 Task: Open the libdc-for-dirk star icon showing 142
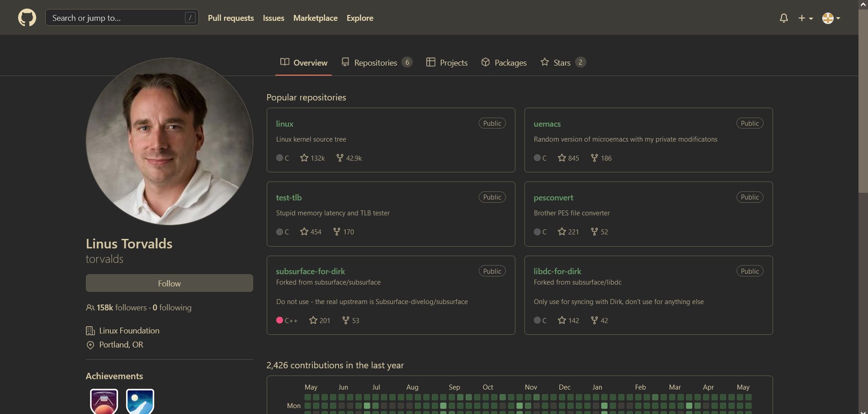click(x=562, y=320)
